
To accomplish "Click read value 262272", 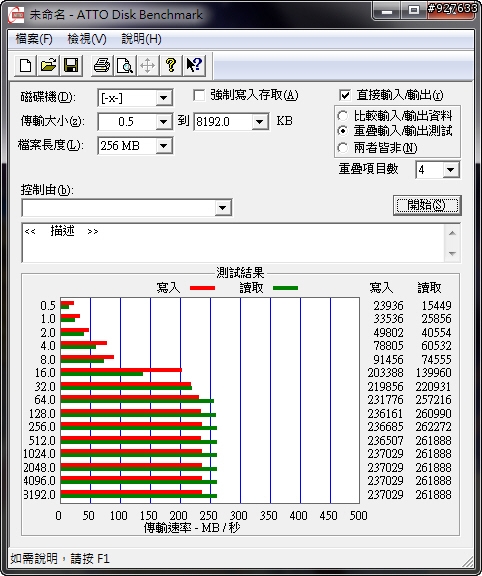I will [x=433, y=426].
